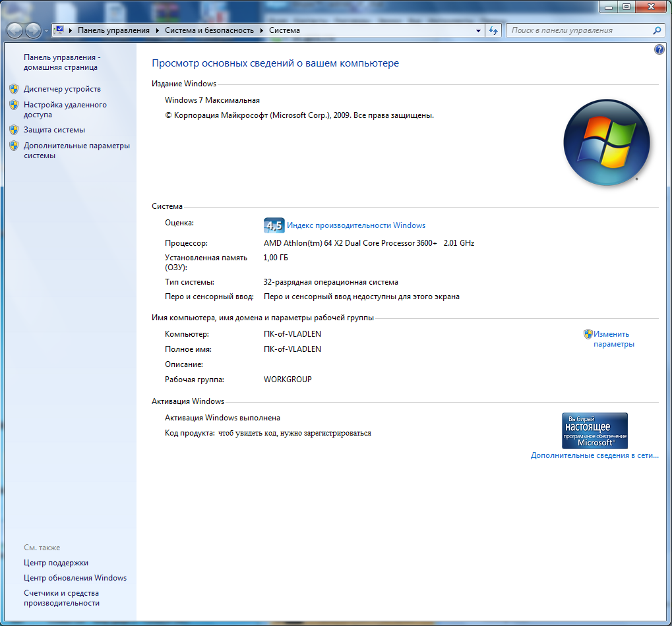Select the Система и безопасность breadcrumb item
Viewport: 672px width, 626px height.
(x=208, y=30)
